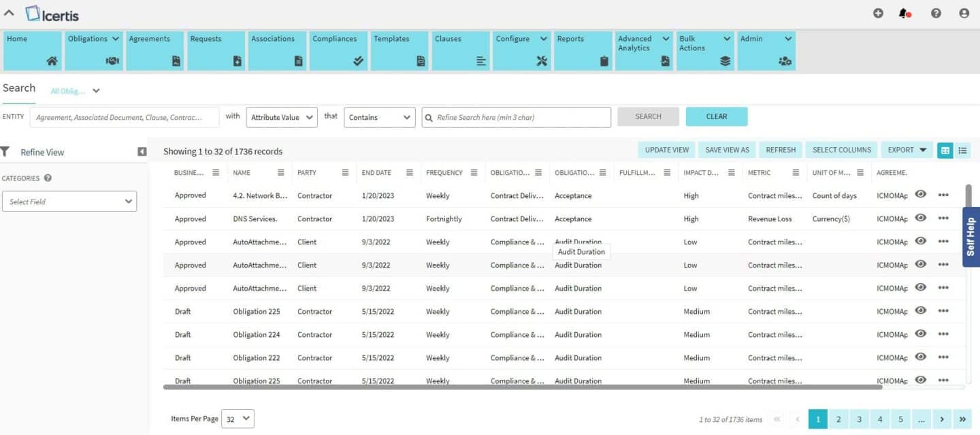The width and height of the screenshot is (980, 435).
Task: Open the Items Per Page selector
Action: tap(238, 419)
